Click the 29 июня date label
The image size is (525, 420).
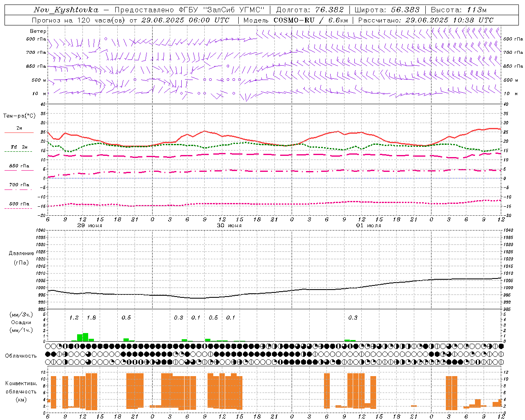90,226
